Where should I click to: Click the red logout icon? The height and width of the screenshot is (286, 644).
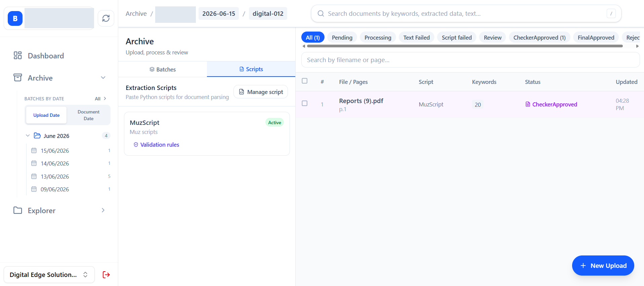106,275
